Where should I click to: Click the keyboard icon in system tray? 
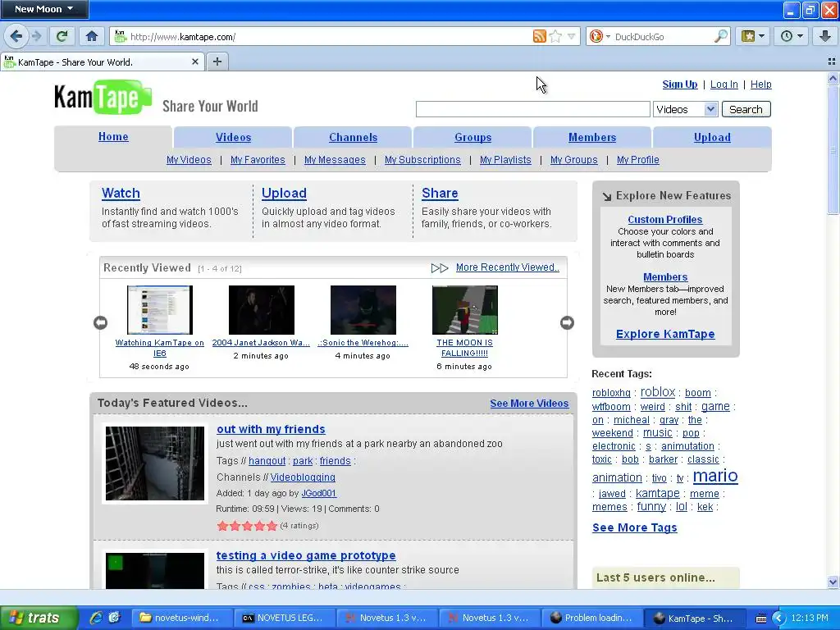tap(760, 619)
